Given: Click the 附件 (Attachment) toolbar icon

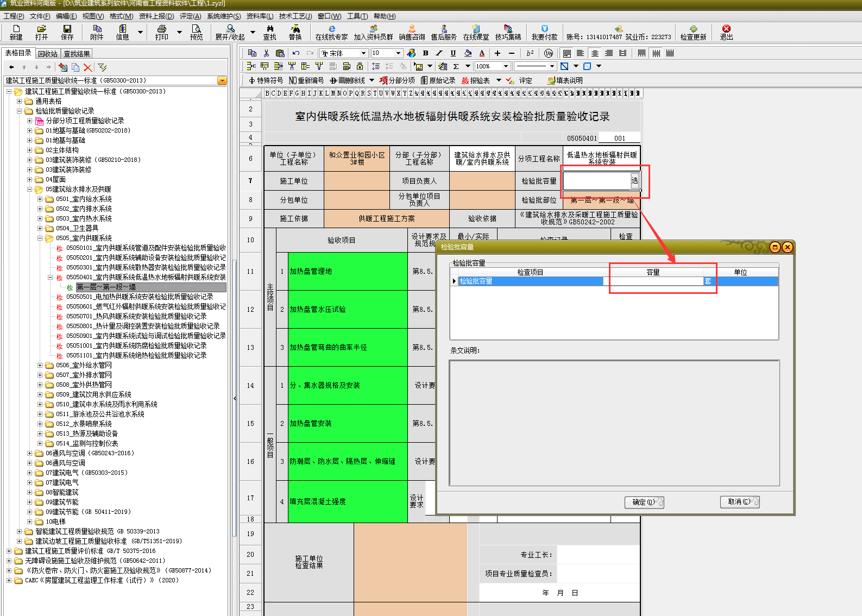Looking at the screenshot, I should tap(97, 33).
